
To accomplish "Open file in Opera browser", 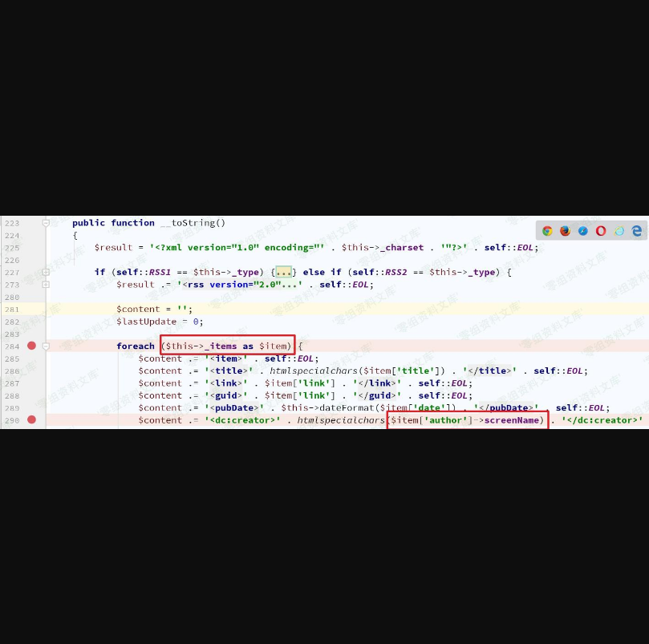I will [x=601, y=231].
